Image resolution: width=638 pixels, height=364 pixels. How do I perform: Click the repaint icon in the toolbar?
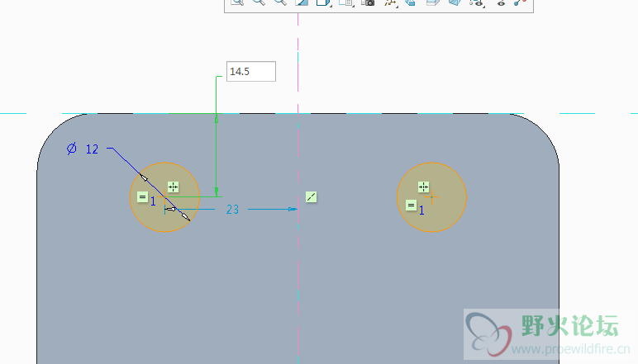(x=302, y=2)
